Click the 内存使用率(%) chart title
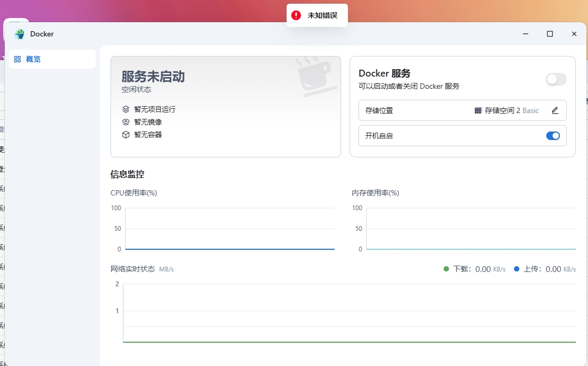The width and height of the screenshot is (588, 366). click(x=375, y=193)
